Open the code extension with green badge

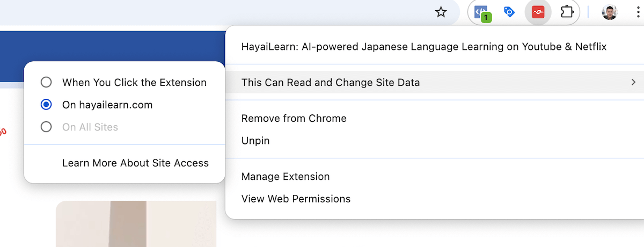pos(482,12)
